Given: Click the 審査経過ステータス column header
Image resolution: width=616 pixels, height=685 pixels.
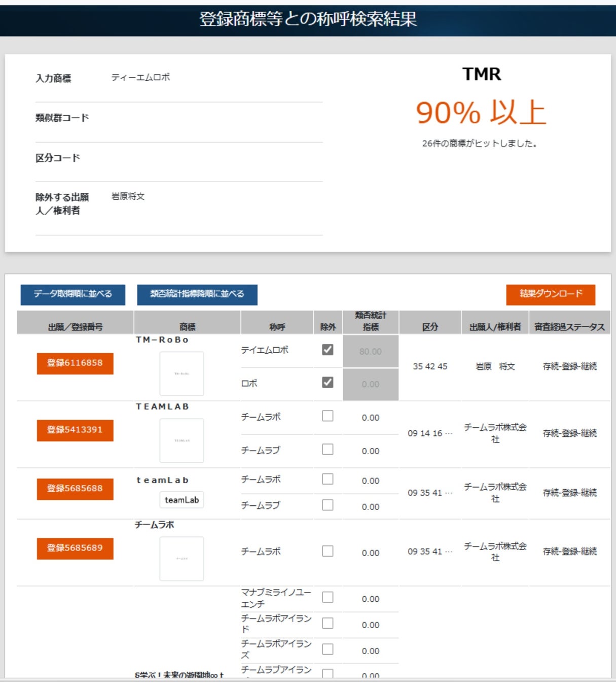Looking at the screenshot, I should tap(569, 327).
